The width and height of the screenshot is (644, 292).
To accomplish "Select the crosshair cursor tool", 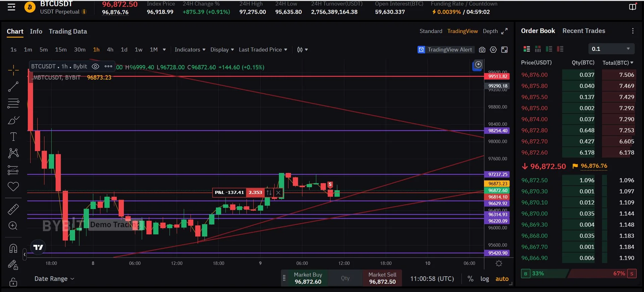I will tap(13, 70).
